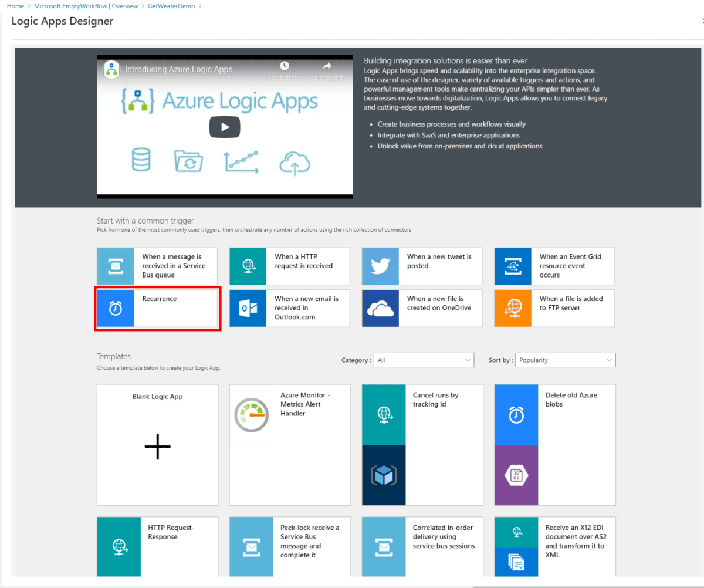Viewport: 704px width, 588px height.
Task: Play the Introducing Azure Logic Apps video
Action: [225, 127]
